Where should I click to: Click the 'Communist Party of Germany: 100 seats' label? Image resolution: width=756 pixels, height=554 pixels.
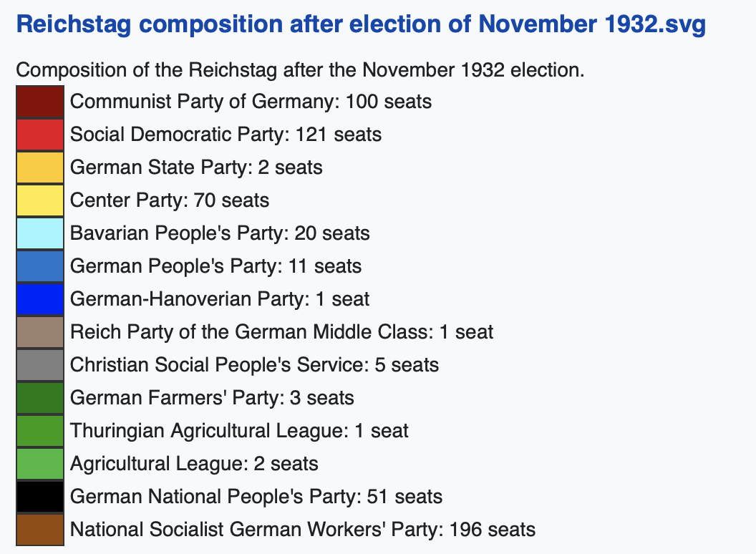[251, 102]
